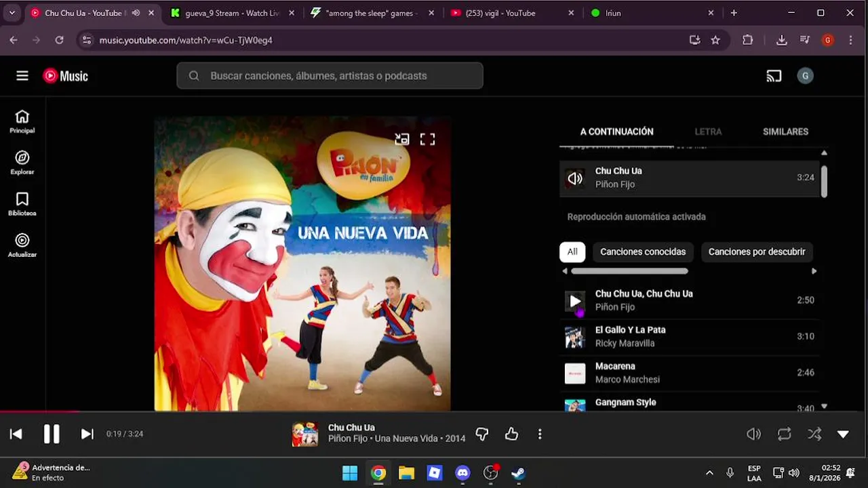Click the now playing Chu Chu Ua queue row
Screen dimensions: 868x488
pyautogui.click(x=689, y=178)
